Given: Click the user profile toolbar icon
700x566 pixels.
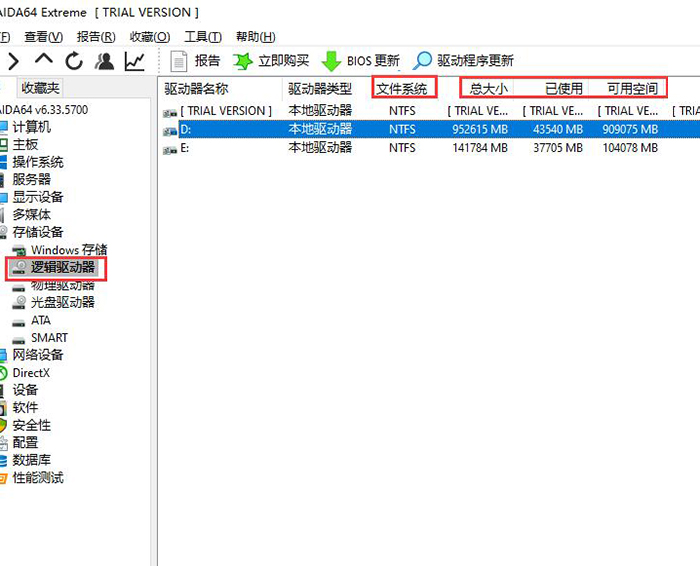Looking at the screenshot, I should (104, 61).
